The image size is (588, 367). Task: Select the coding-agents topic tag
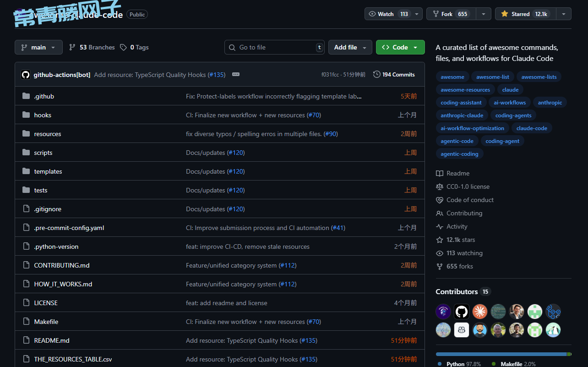[513, 115]
